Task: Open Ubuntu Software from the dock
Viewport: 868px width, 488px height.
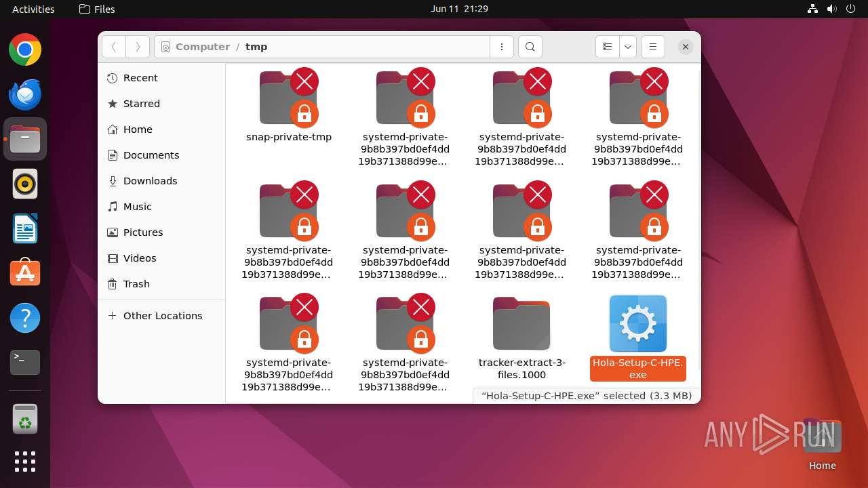Action: 25,273
